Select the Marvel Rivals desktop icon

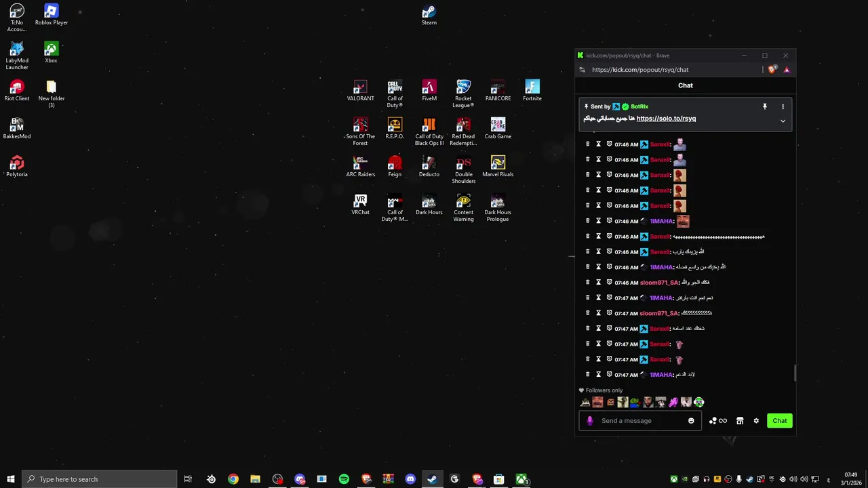click(498, 167)
